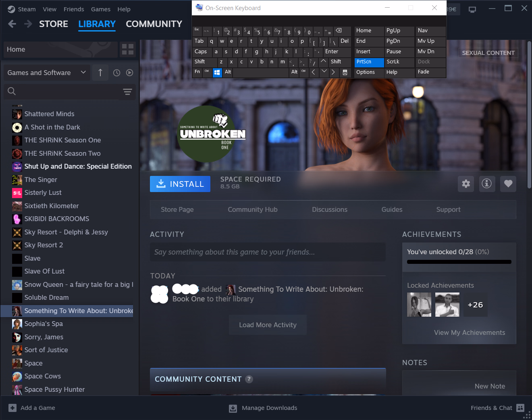
Task: Click the search magnifier icon
Action: [12, 91]
